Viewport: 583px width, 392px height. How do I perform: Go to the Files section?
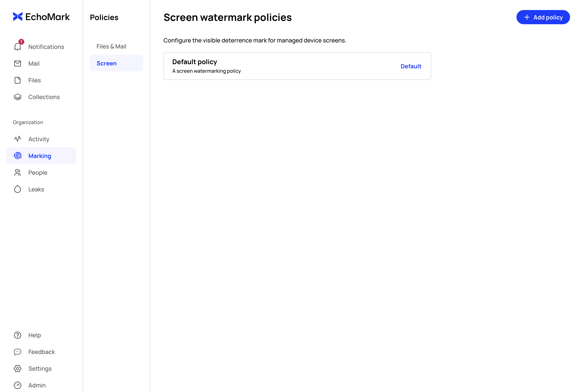click(41, 80)
